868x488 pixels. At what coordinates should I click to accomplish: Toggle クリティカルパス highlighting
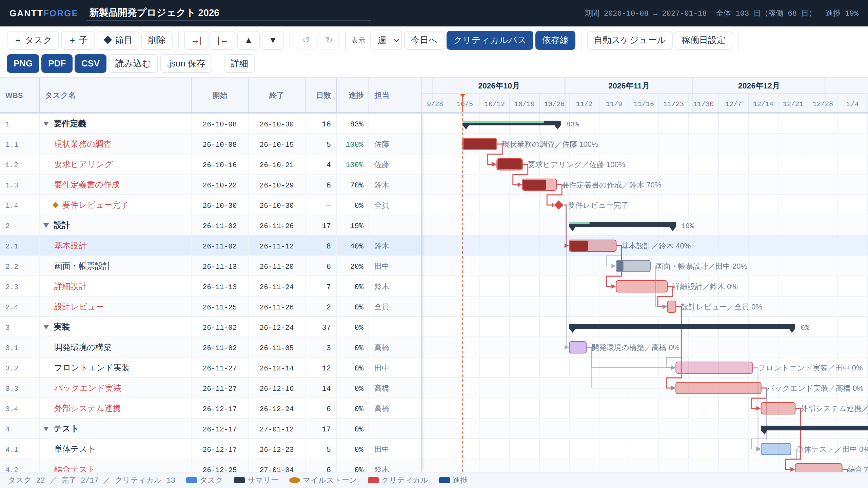coord(490,40)
